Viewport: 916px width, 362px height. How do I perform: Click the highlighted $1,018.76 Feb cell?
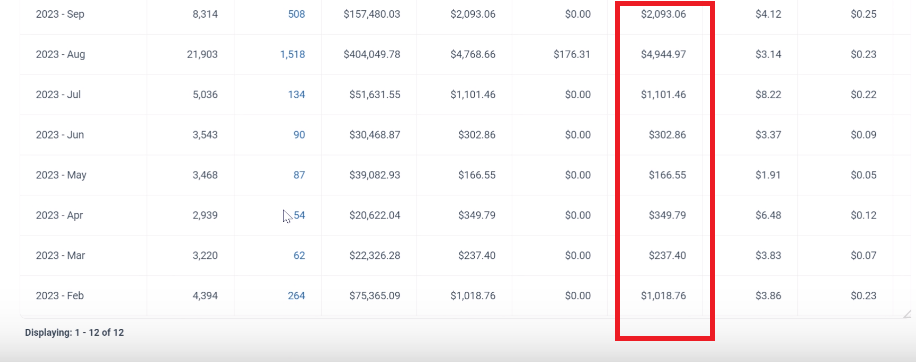(663, 296)
